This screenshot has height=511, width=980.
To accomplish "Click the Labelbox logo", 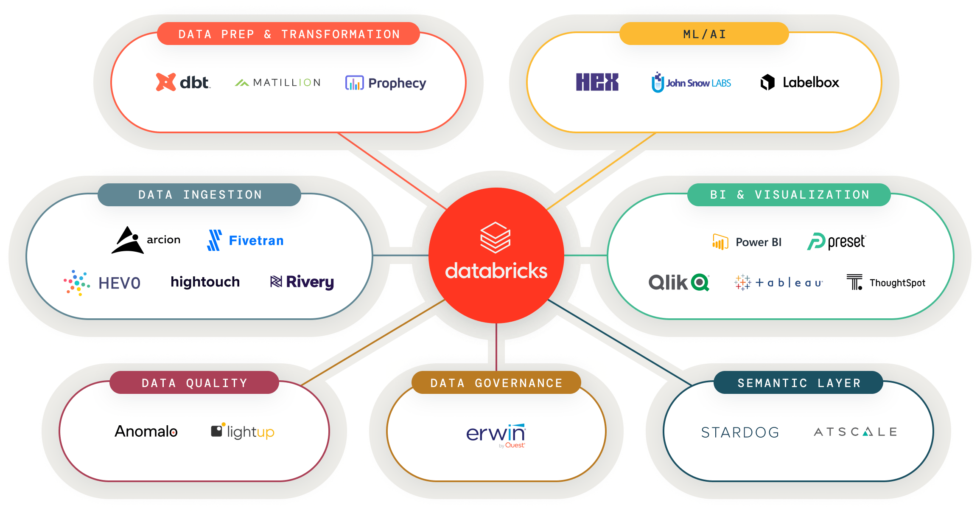I will click(800, 82).
